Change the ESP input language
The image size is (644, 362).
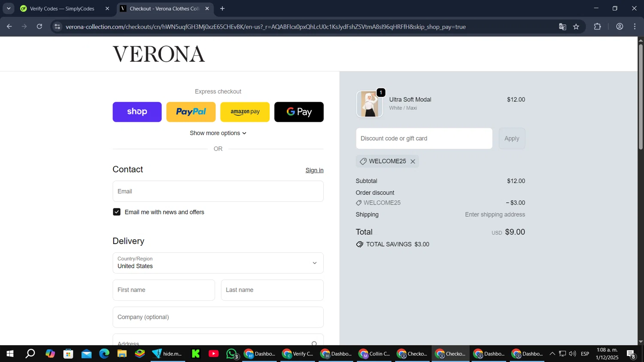point(585,354)
